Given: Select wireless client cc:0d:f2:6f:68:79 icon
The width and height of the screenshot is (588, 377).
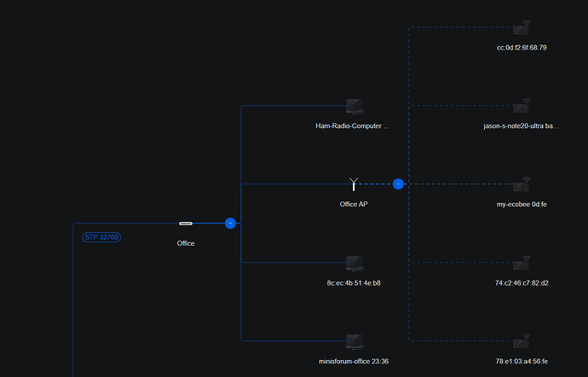Looking at the screenshot, I should pos(522,28).
